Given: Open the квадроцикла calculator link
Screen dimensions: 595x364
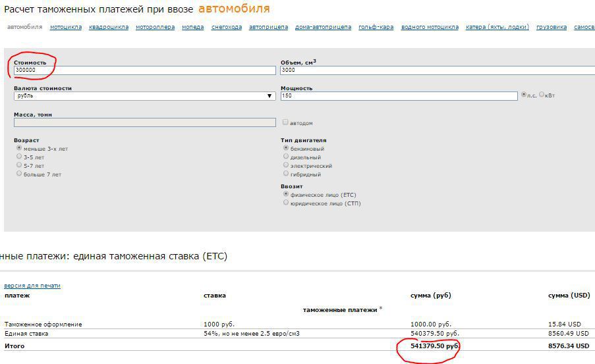Looking at the screenshot, I should pyautogui.click(x=109, y=28).
